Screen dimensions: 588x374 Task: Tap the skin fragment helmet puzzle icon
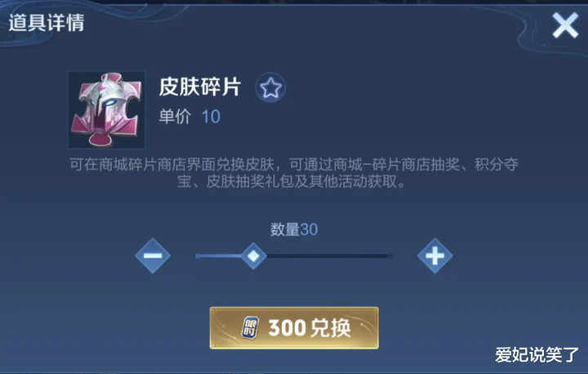point(106,110)
